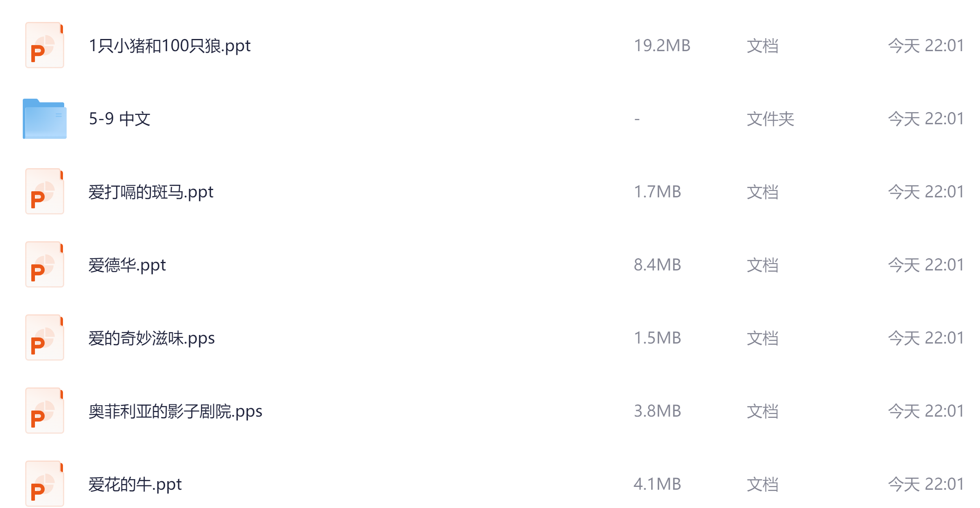Open the blue 5-9 中文 folder icon
This screenshot has height=508, width=980.
[x=45, y=119]
